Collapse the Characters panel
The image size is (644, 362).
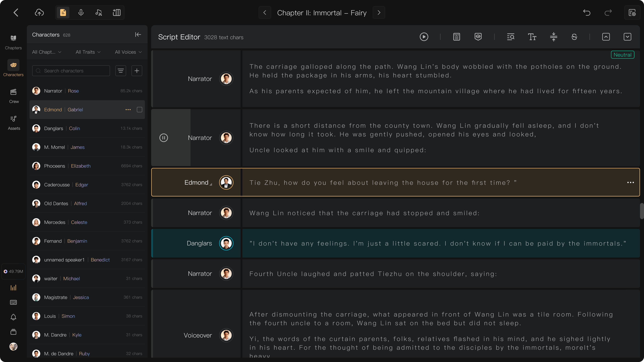[x=138, y=35]
